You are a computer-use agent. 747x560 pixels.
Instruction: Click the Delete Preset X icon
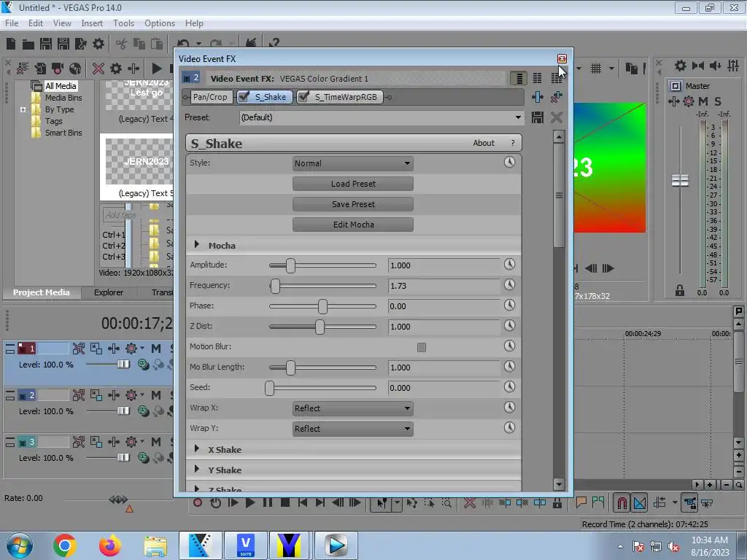click(x=557, y=117)
